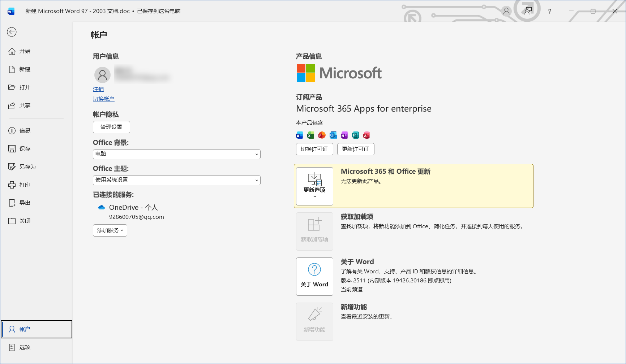
Task: Click the OneNote icon in product icons
Action: click(344, 135)
